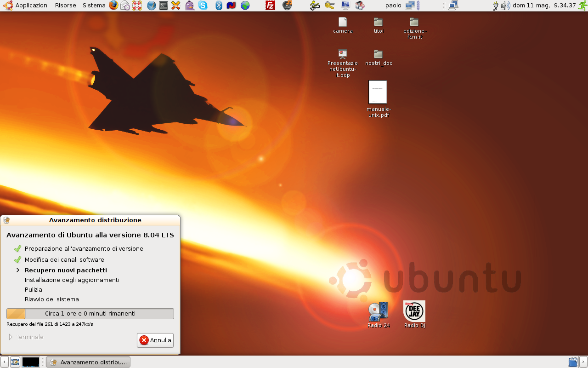588x368 pixels.
Task: Click 'Preparazione all'avanzamento di versione' text
Action: pos(84,248)
